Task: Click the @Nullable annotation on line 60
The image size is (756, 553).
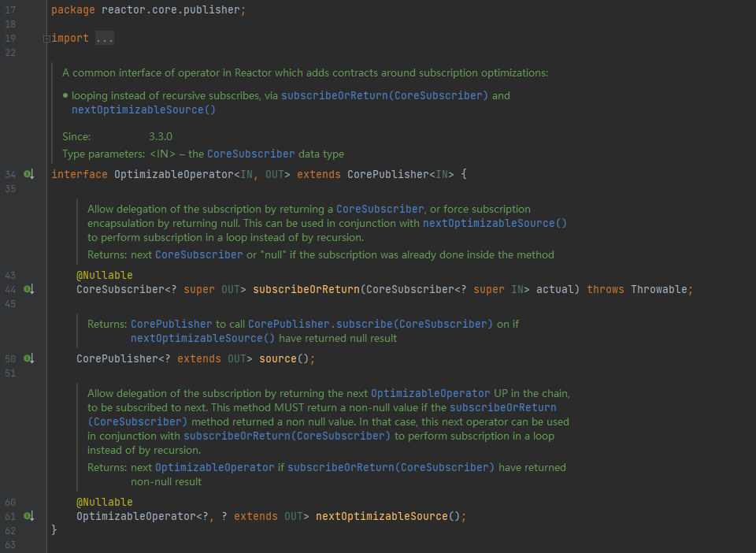Action: point(104,502)
